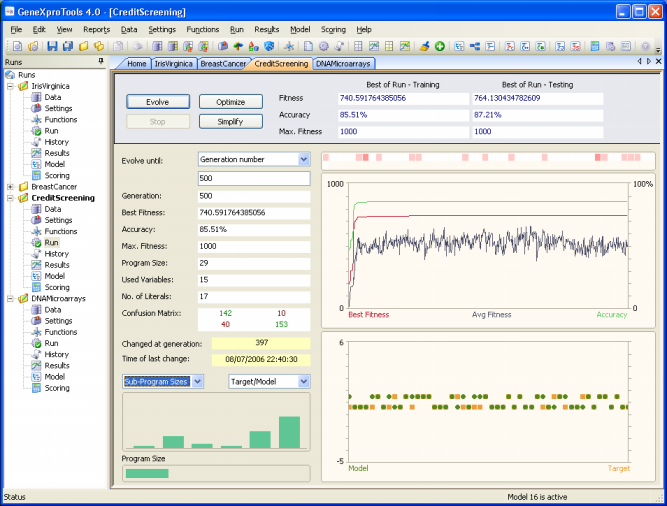The width and height of the screenshot is (667, 506).
Task: Click the Used Variables value 15
Action: 254,280
